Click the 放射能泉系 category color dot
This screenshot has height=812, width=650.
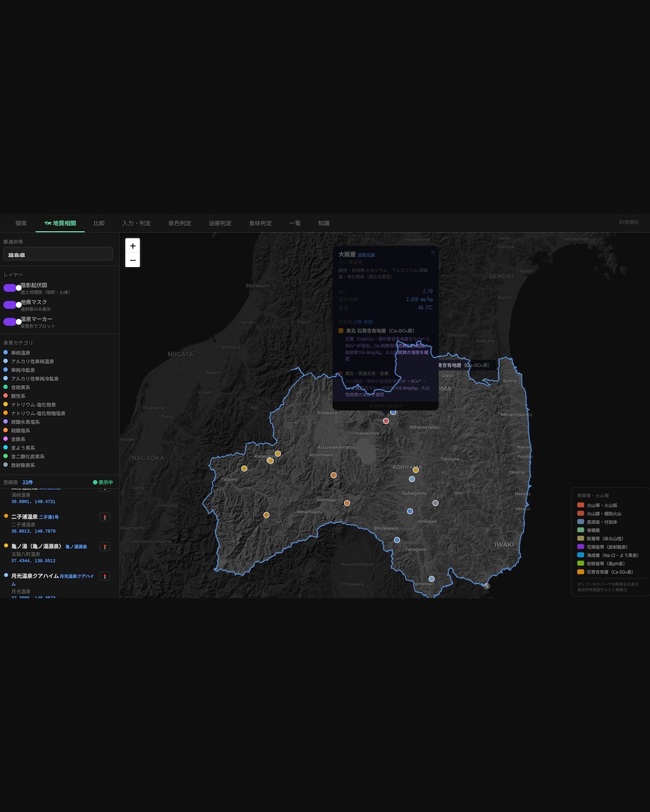tap(6, 465)
